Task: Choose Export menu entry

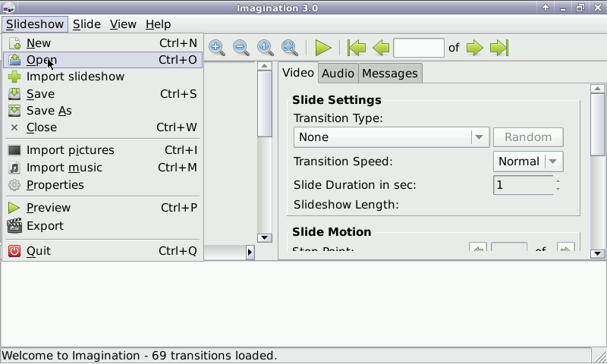Action: tap(102, 226)
